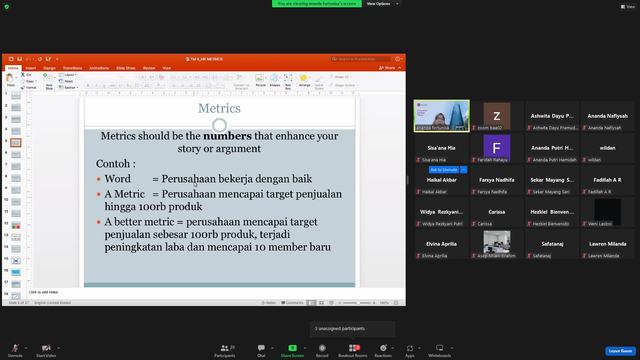Screen dimensions: 640x360
Task: Open the Reactions menu
Action: (383, 350)
